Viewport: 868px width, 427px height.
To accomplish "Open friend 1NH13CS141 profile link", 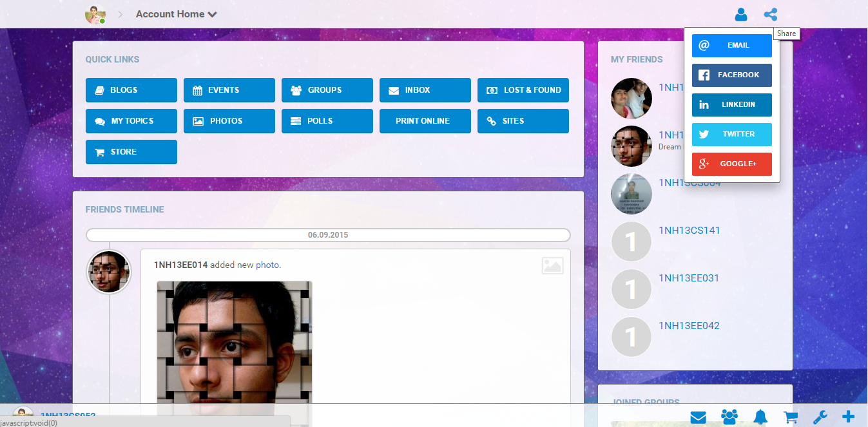I will 690,231.
